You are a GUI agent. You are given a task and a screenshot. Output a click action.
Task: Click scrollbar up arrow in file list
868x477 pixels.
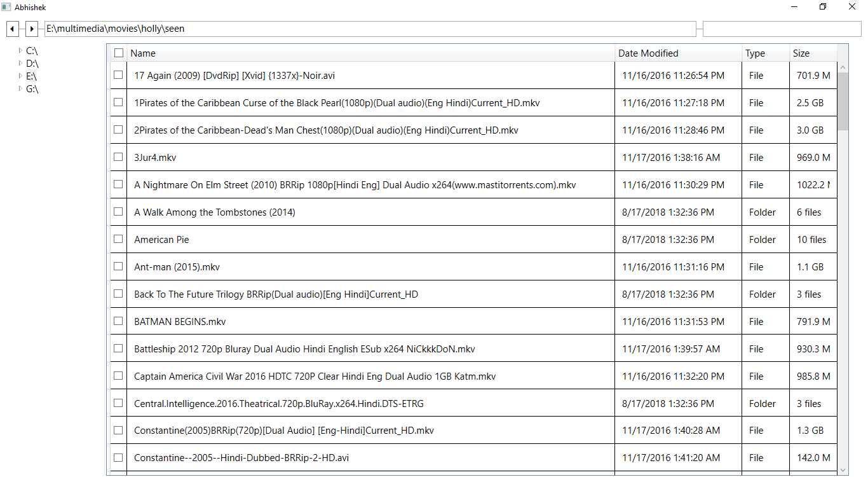pyautogui.click(x=843, y=67)
